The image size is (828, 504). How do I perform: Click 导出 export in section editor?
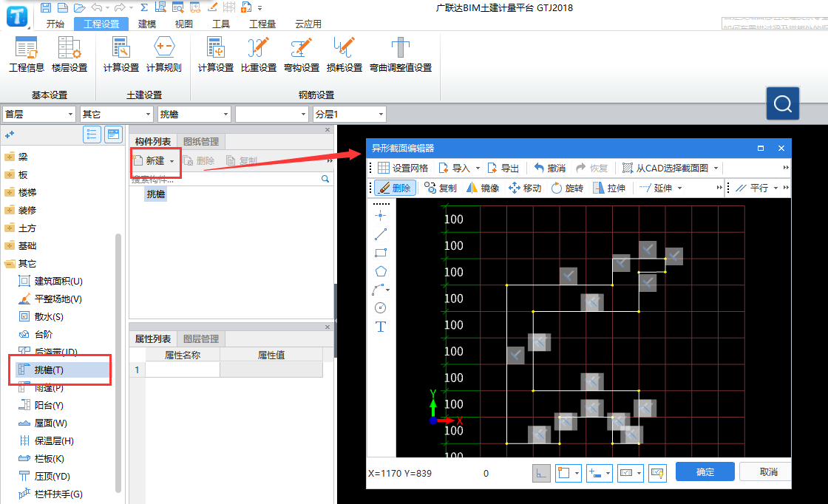(503, 168)
